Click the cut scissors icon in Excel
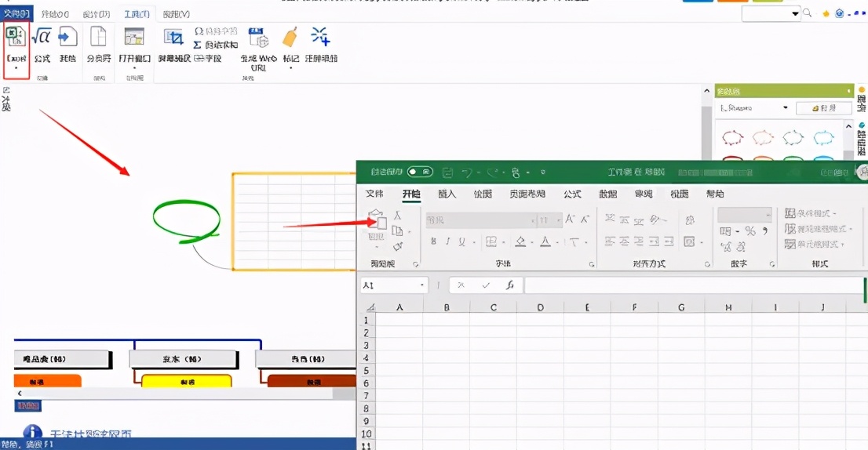 [398, 215]
